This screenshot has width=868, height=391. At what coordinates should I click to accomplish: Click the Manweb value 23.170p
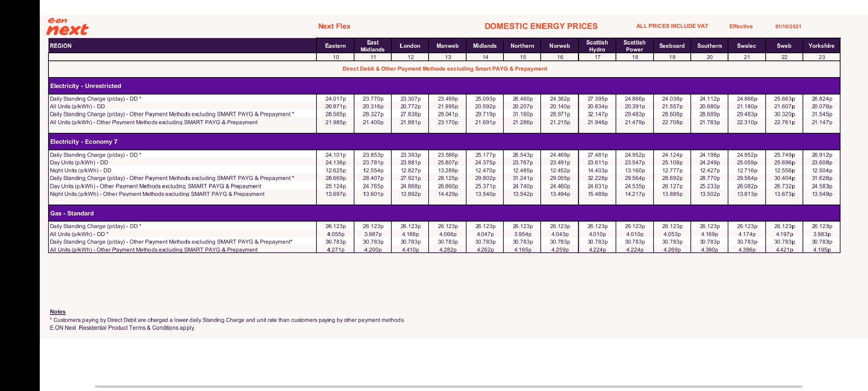pyautogui.click(x=448, y=122)
